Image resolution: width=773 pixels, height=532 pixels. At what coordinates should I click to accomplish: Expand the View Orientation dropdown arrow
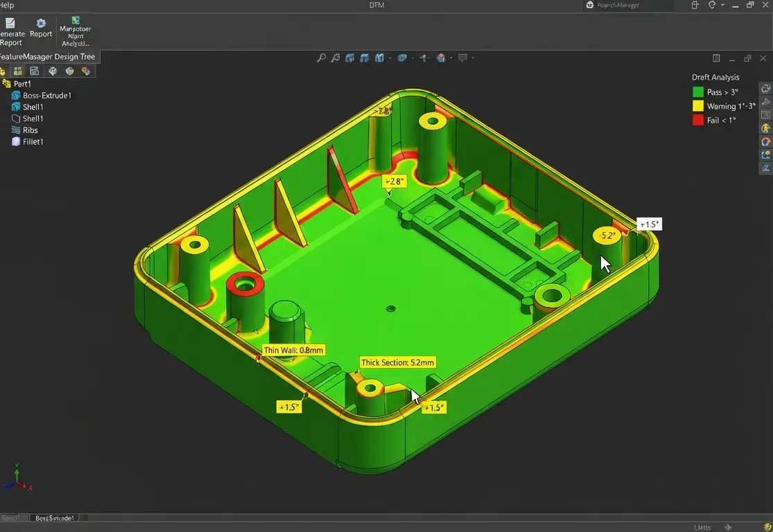[390, 58]
